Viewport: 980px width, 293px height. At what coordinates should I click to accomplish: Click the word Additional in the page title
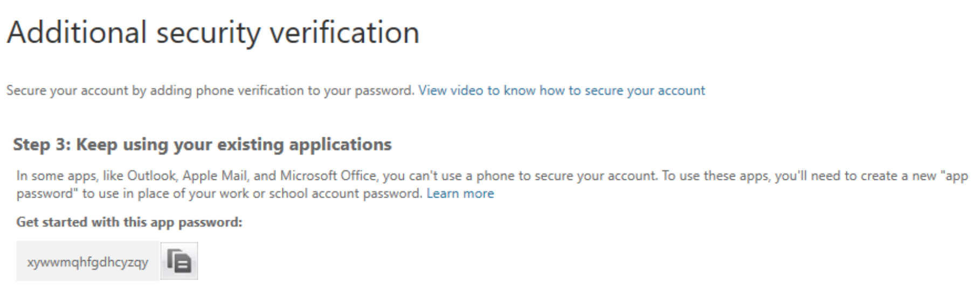tap(77, 32)
